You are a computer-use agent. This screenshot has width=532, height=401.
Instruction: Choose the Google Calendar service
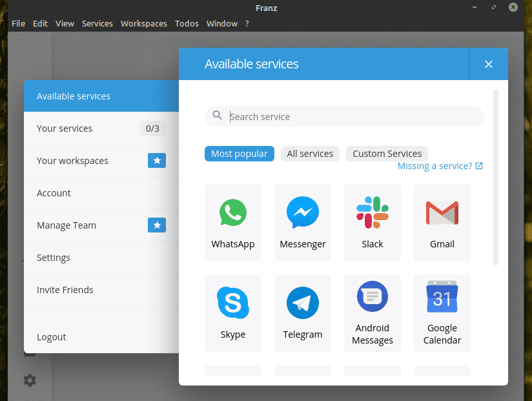click(442, 313)
